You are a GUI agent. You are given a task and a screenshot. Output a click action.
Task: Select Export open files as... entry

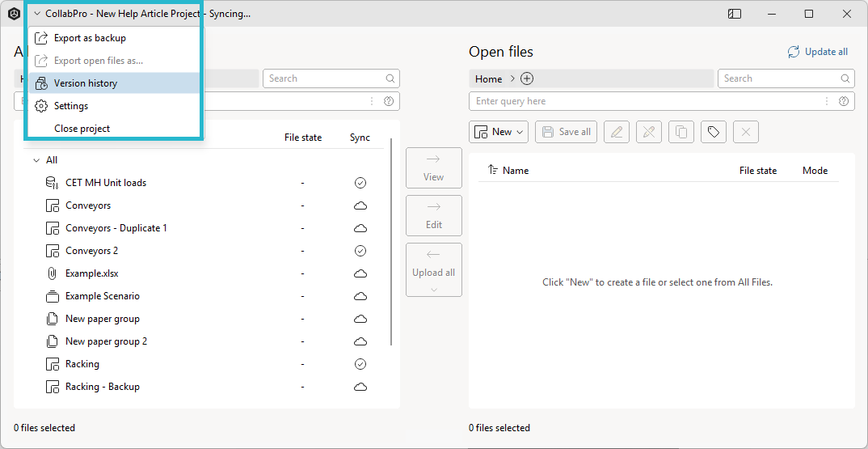click(x=114, y=61)
